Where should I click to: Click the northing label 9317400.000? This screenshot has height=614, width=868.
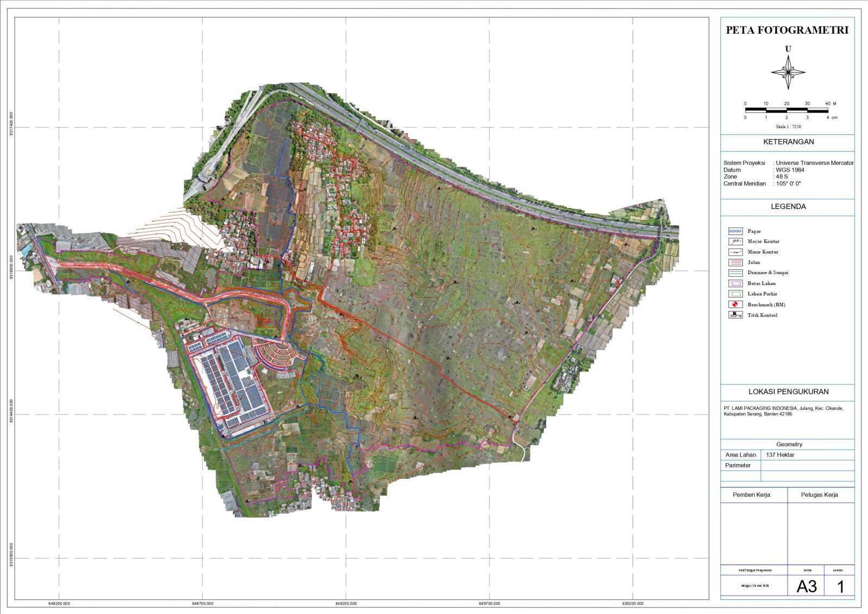click(x=11, y=124)
